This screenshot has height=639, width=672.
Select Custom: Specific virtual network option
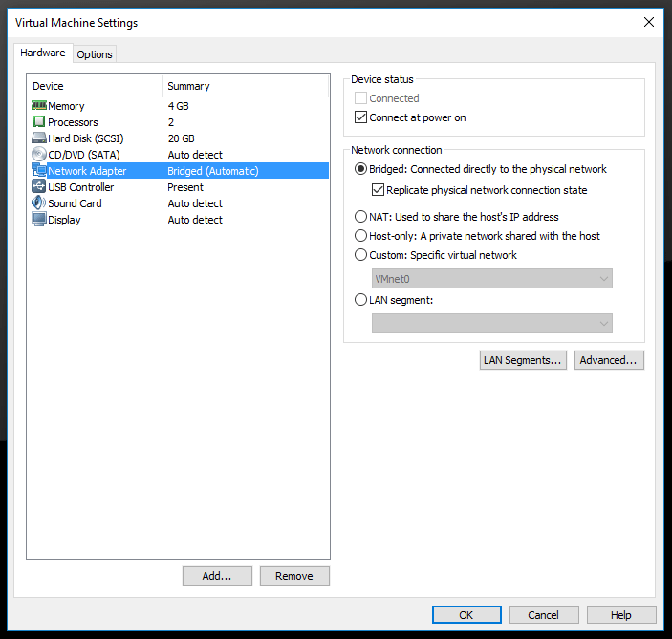[360, 255]
